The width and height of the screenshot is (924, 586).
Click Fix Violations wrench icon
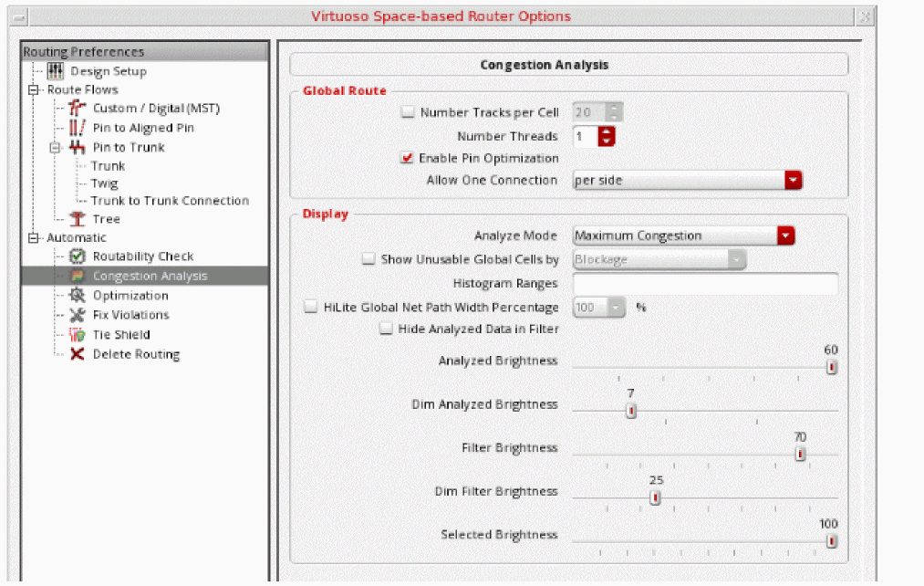(77, 315)
